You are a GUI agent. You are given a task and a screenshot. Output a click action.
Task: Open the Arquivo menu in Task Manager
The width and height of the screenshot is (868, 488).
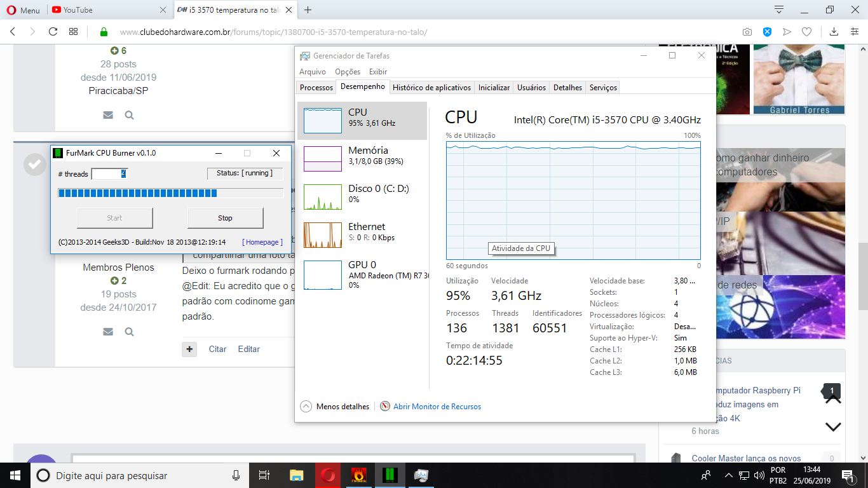(x=313, y=72)
